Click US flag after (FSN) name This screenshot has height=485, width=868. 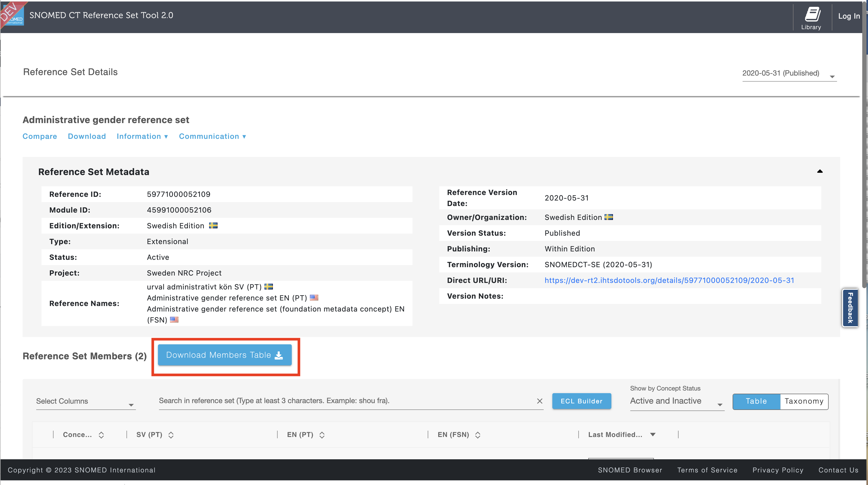point(174,319)
